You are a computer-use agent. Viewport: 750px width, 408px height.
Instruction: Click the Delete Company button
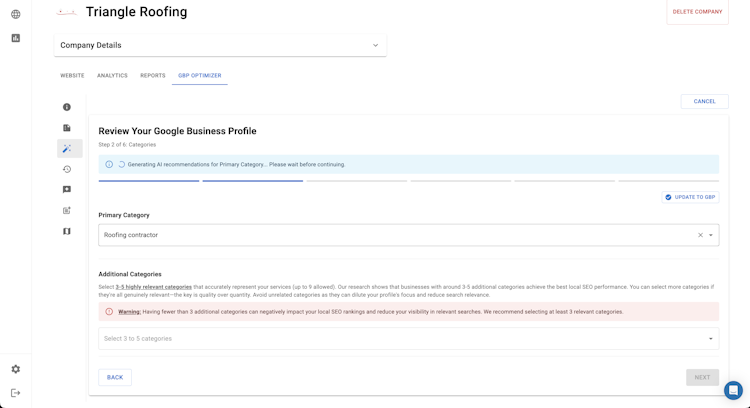coord(697,12)
